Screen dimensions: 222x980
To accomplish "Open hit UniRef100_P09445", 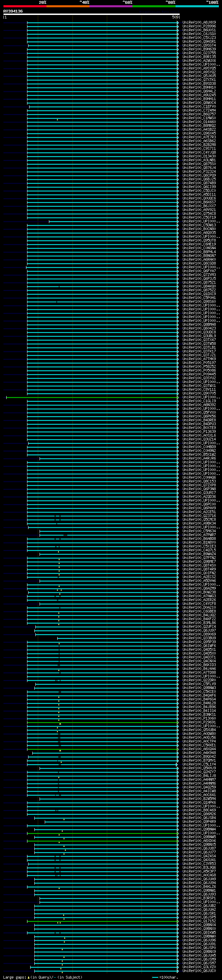I will pyautogui.click(x=199, y=374).
